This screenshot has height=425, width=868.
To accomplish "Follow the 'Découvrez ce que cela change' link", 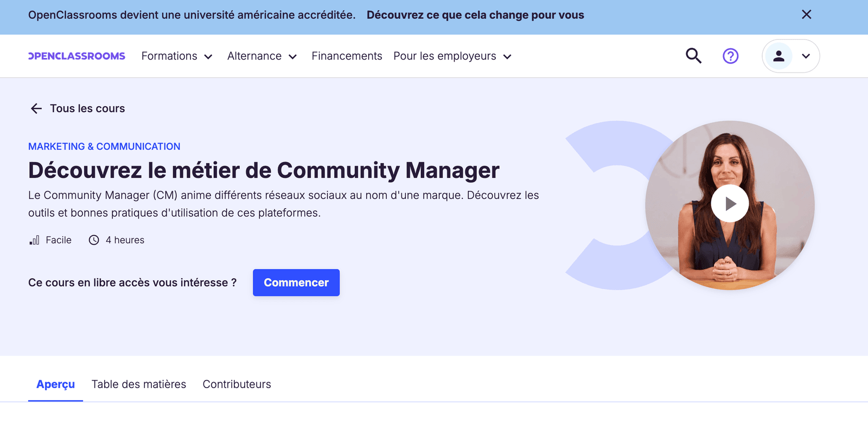I will [475, 15].
